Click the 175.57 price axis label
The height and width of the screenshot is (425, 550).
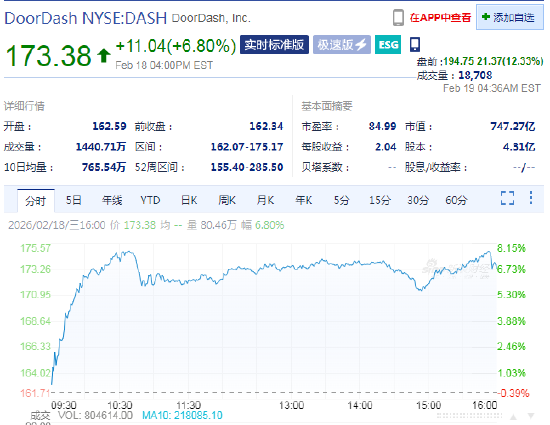tap(35, 248)
